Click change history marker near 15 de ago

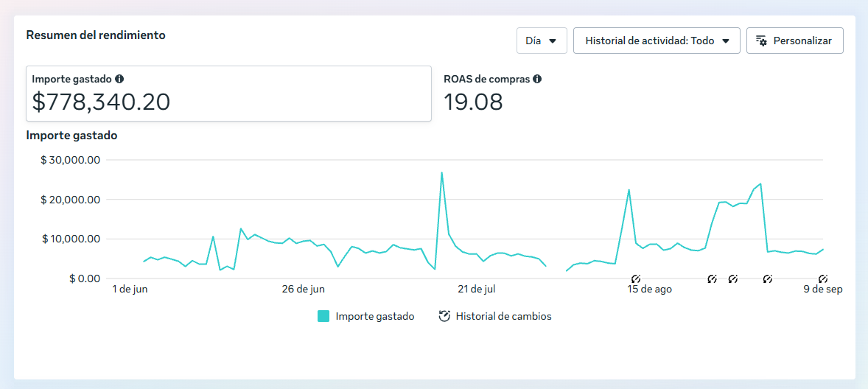(635, 278)
